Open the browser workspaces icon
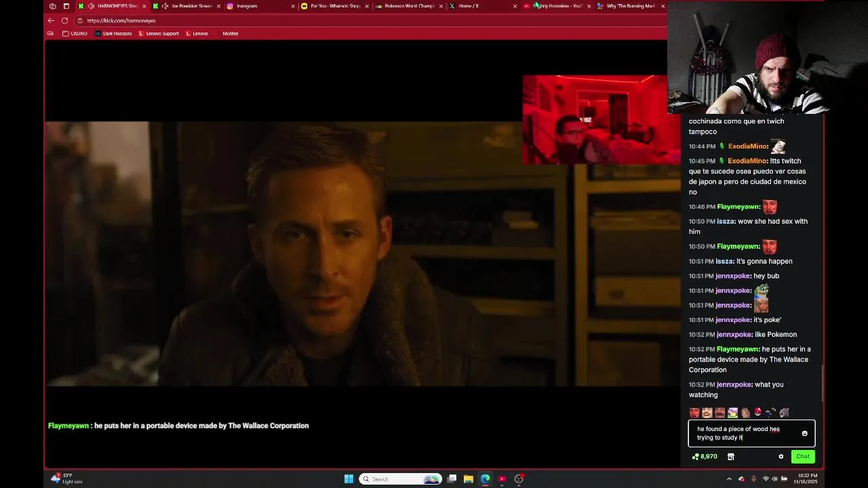868x488 pixels. coord(53,6)
